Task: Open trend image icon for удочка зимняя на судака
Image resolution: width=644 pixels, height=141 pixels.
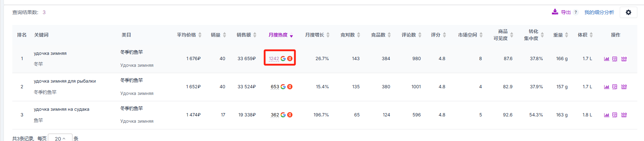Action: pos(615,115)
